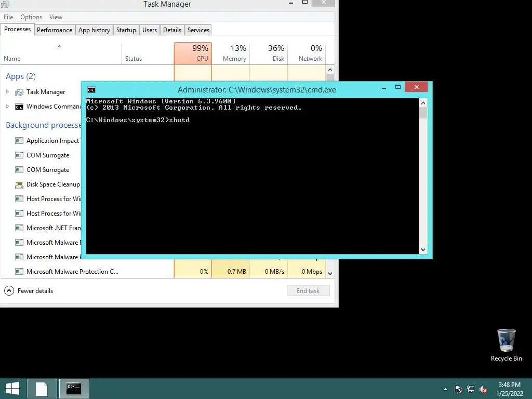This screenshot has width=532, height=399.
Task: Click the command prompt scroll down arrow
Action: pos(423,250)
